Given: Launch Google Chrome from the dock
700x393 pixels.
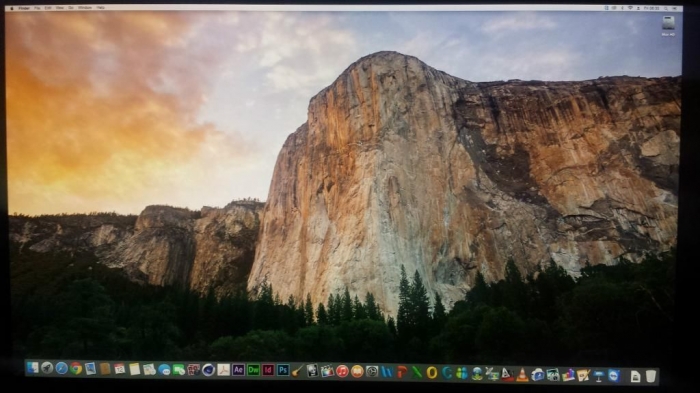Looking at the screenshot, I should point(76,368).
